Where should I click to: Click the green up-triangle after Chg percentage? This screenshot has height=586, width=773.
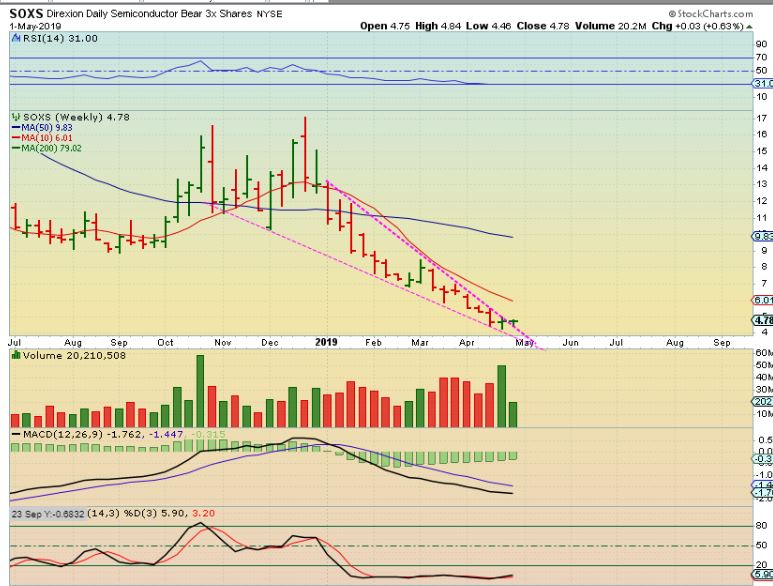pos(749,26)
